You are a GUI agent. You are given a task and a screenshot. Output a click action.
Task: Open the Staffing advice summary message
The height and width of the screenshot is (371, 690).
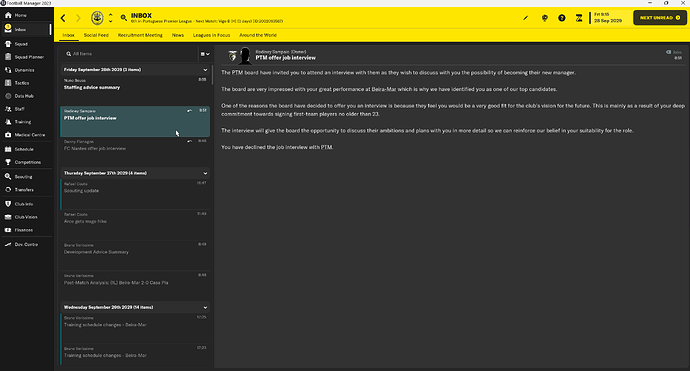pyautogui.click(x=135, y=90)
